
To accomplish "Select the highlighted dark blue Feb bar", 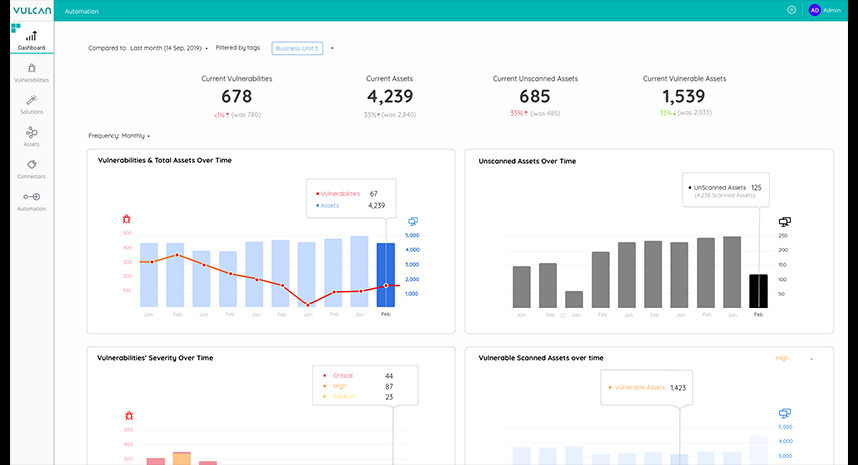I will coord(385,274).
